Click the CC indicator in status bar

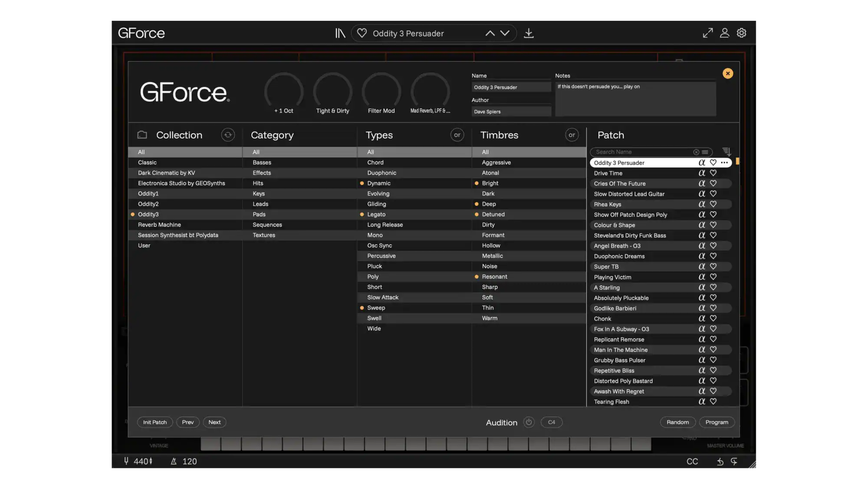pyautogui.click(x=692, y=462)
